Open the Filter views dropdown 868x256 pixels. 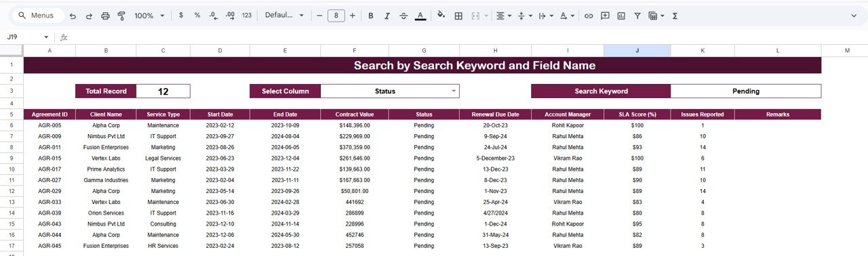656,16
